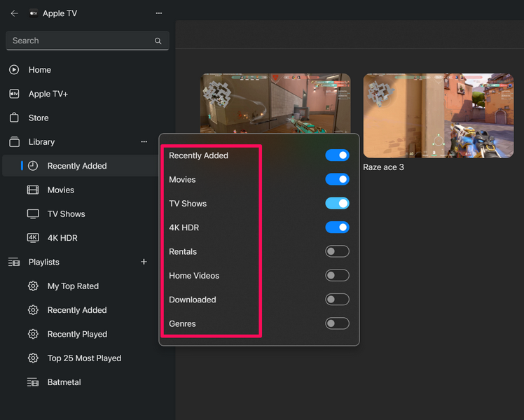The width and height of the screenshot is (524, 420).
Task: Open the Apple TV more options menu
Action: pyautogui.click(x=159, y=13)
